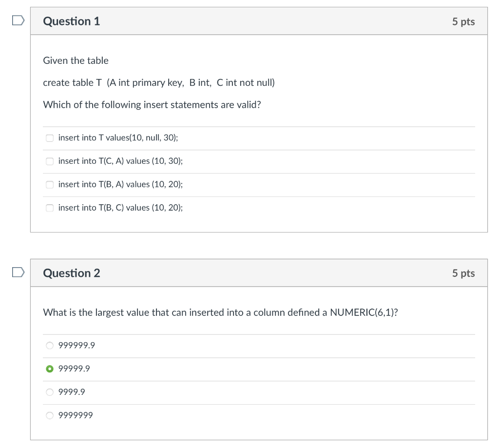The image size is (499, 448).
Task: Select the 9999999 answer option
Action: [x=49, y=415]
